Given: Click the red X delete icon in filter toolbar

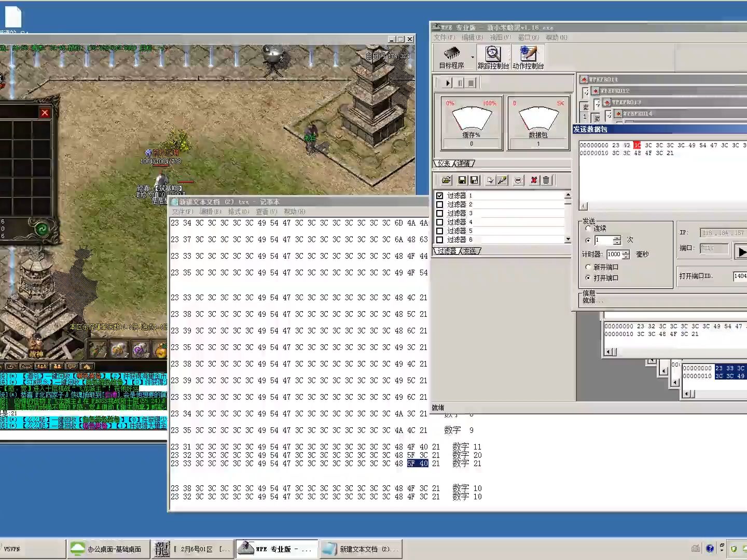Looking at the screenshot, I should click(533, 180).
